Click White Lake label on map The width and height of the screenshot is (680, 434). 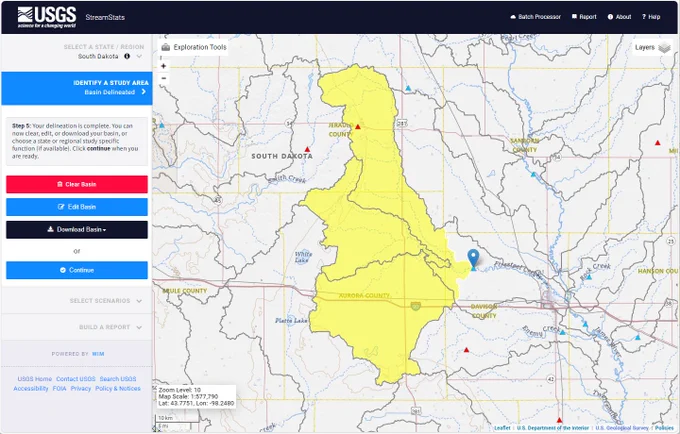[x=303, y=257]
